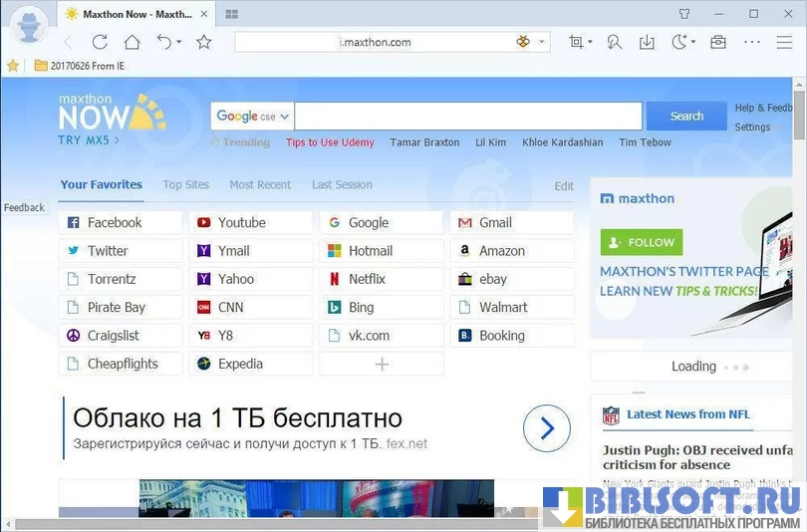Toggle night mode moon icon

pyautogui.click(x=679, y=42)
